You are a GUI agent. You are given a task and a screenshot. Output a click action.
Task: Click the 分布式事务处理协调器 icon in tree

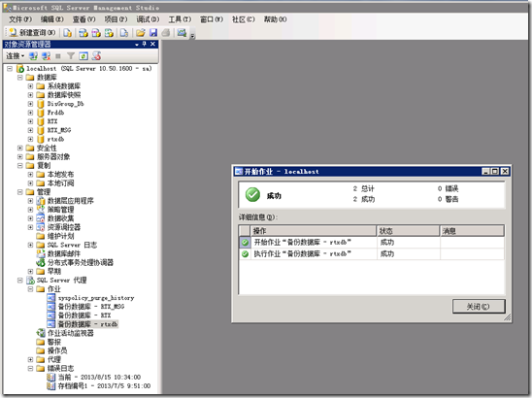point(41,263)
